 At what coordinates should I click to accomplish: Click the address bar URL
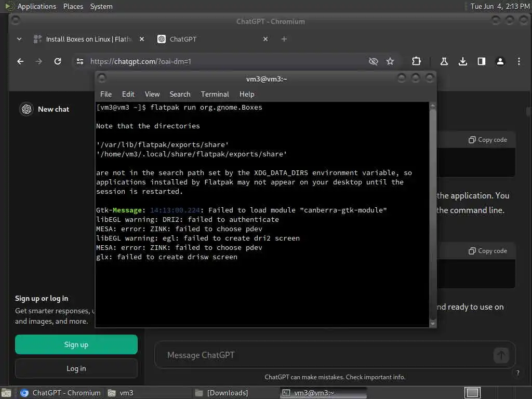click(140, 61)
